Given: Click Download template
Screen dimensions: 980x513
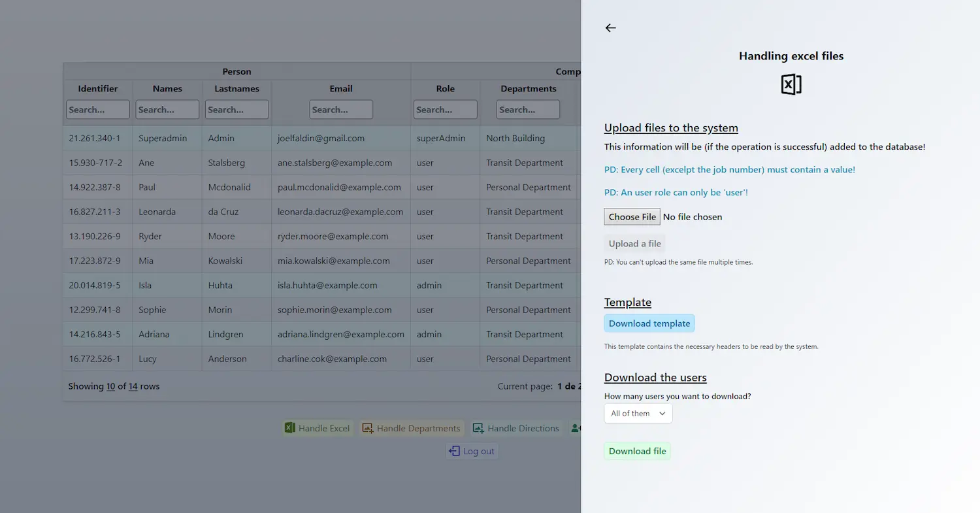Looking at the screenshot, I should (649, 323).
